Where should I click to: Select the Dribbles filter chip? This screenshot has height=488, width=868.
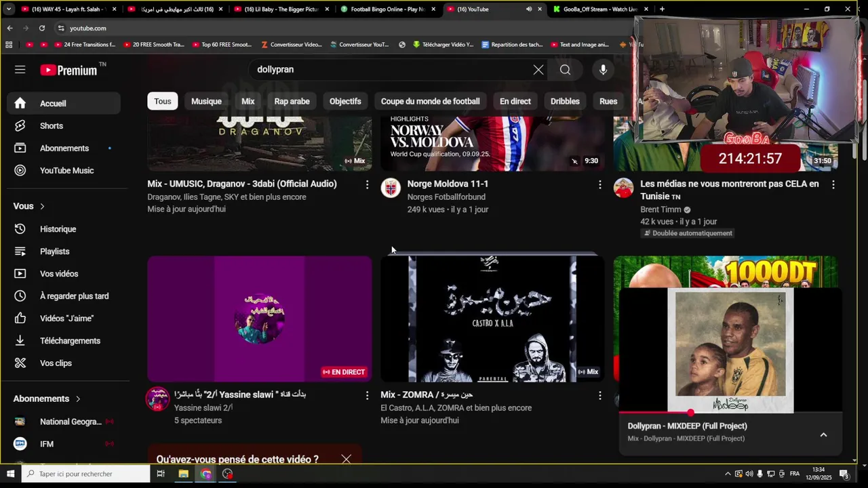click(x=565, y=101)
